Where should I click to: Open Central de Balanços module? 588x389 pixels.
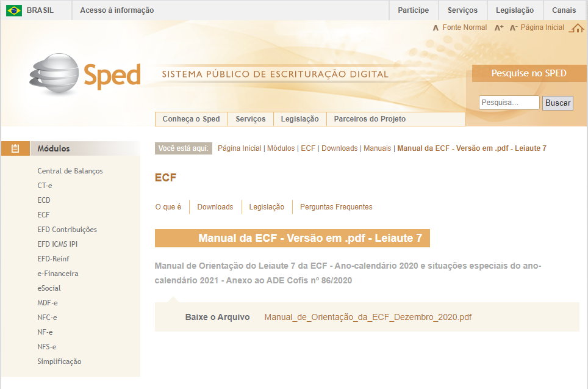click(70, 171)
